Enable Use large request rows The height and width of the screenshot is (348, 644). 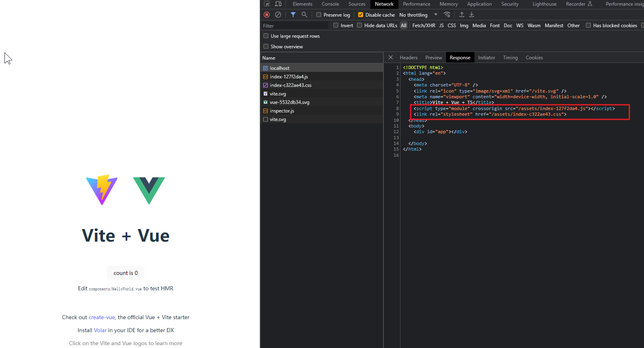[266, 36]
